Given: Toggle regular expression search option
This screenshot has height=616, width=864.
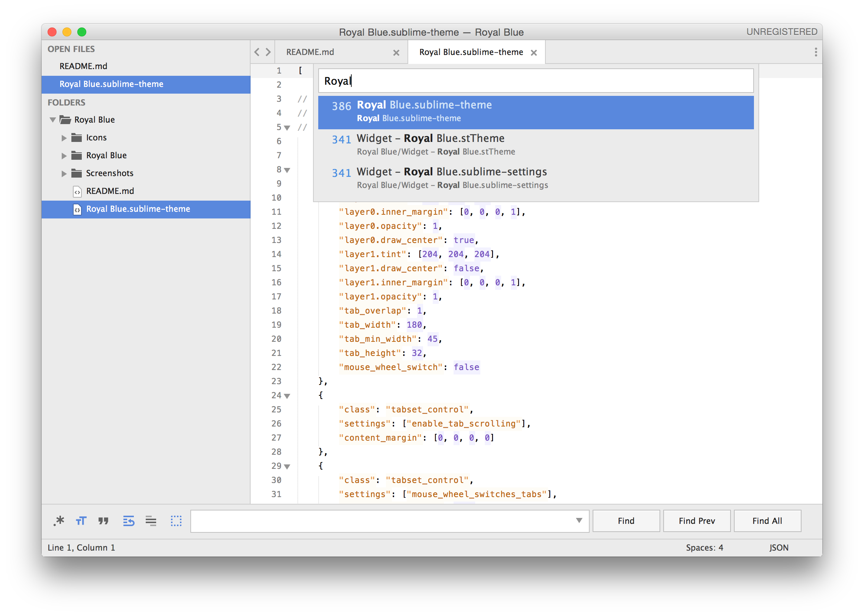Looking at the screenshot, I should pyautogui.click(x=59, y=521).
